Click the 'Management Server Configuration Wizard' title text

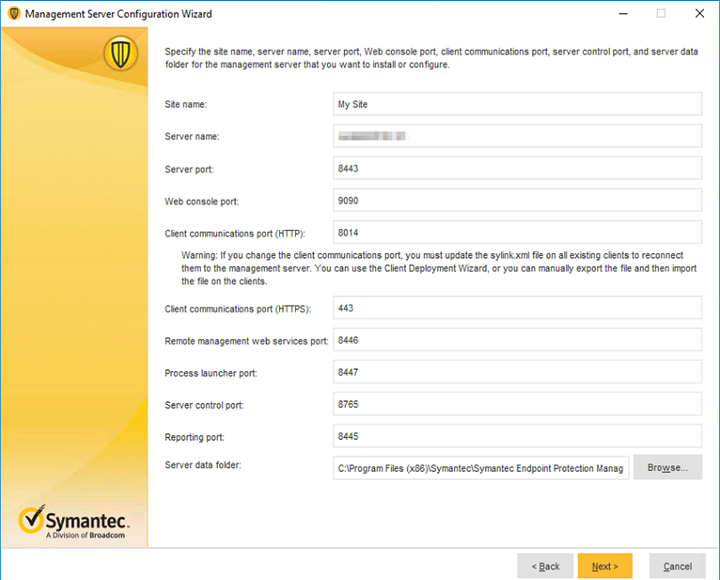[118, 14]
